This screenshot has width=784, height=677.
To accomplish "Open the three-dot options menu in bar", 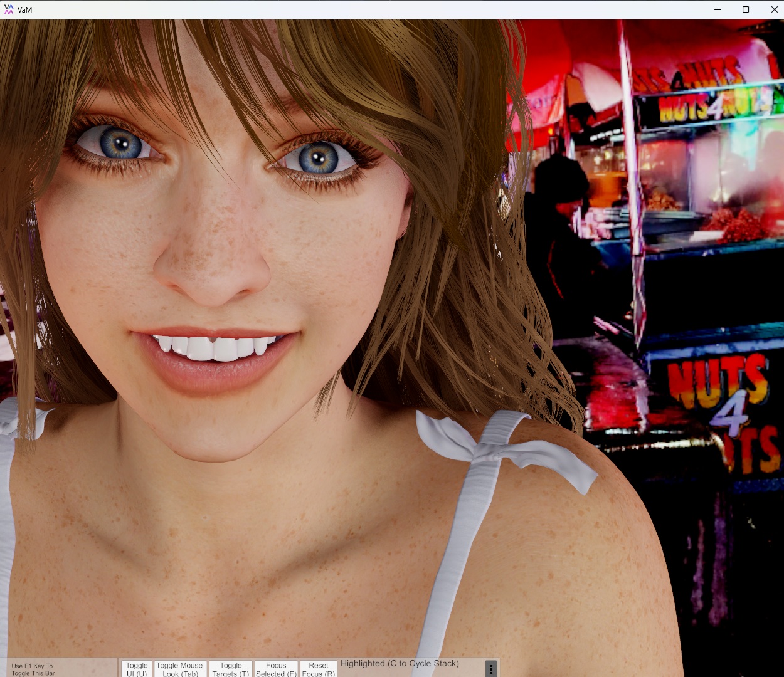I will click(x=491, y=669).
